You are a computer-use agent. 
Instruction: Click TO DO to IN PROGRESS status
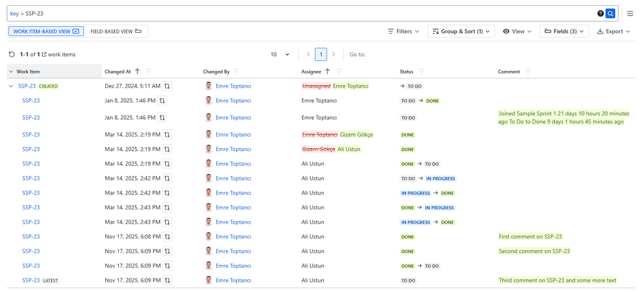tap(428, 179)
